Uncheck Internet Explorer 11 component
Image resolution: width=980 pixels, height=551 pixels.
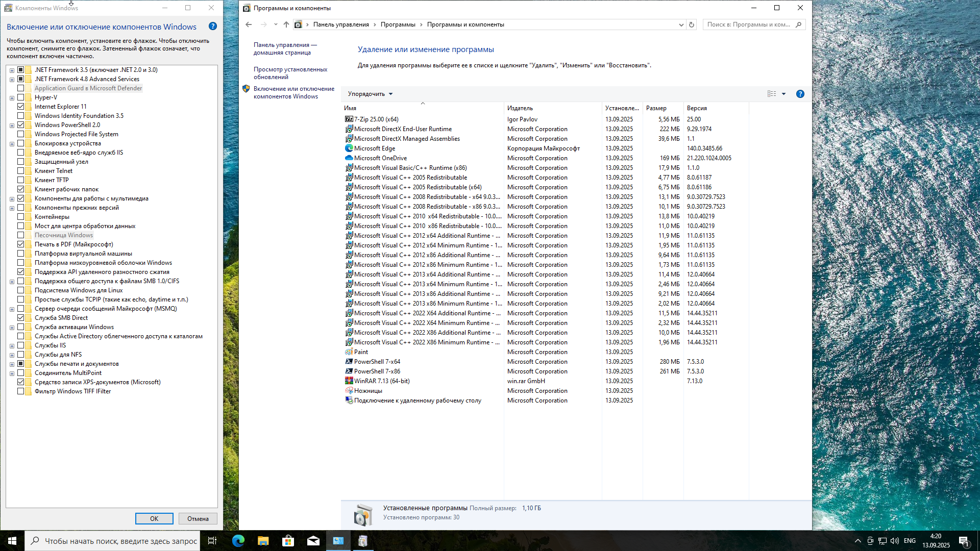[21, 107]
